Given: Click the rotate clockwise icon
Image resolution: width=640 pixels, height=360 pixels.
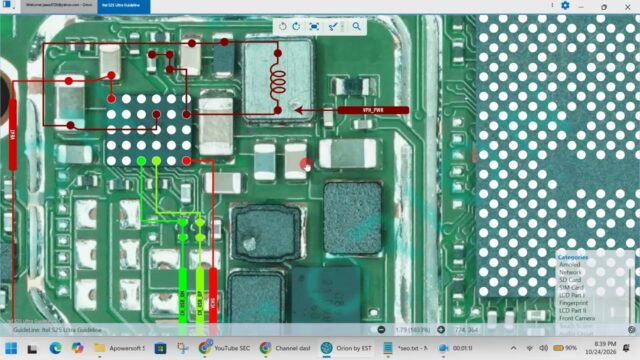Looking at the screenshot, I should pos(296,27).
